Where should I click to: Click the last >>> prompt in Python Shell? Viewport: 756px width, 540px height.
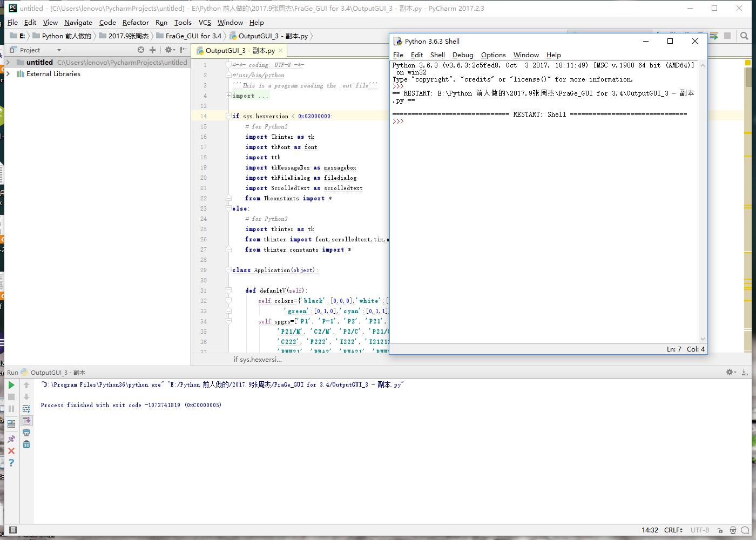pos(398,122)
